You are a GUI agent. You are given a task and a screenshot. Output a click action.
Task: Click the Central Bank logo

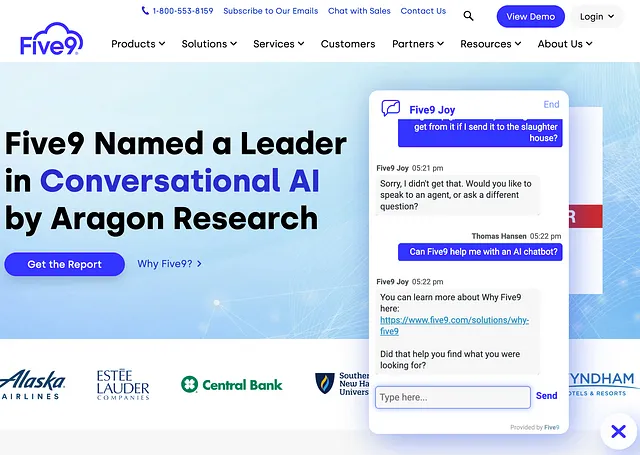pos(231,384)
